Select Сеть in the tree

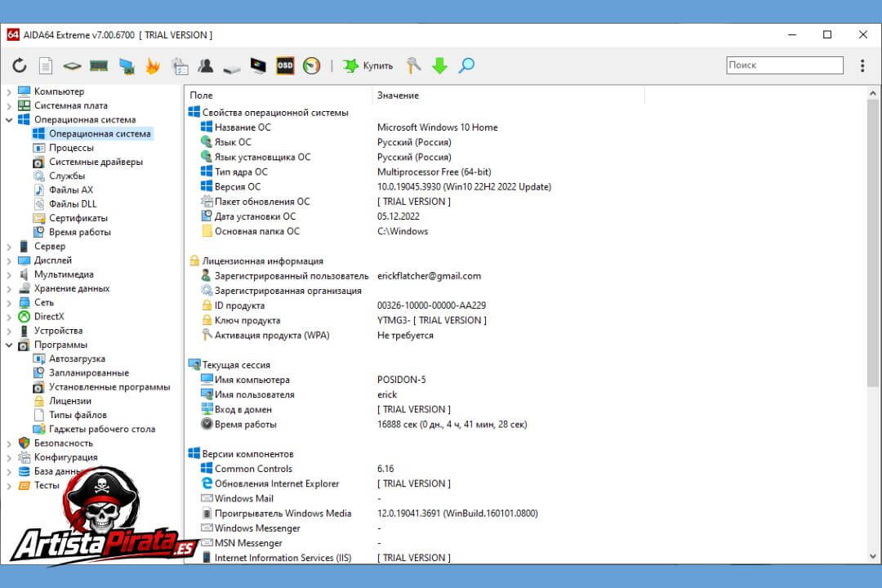(x=44, y=303)
